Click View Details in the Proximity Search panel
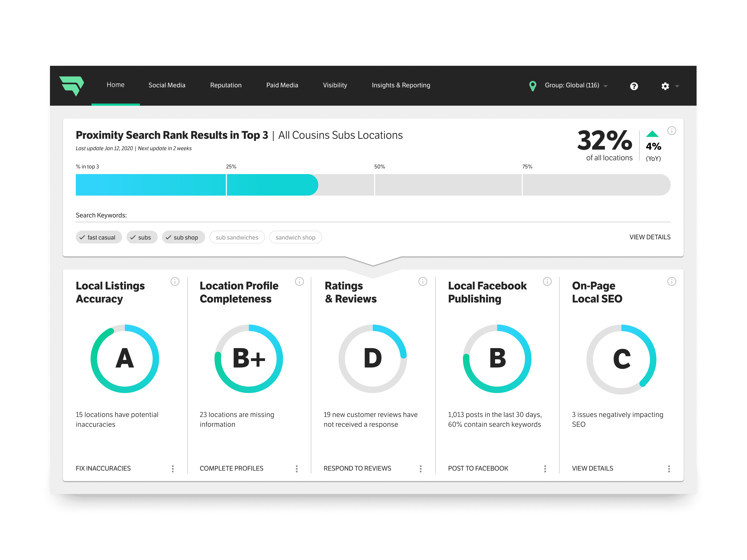Screen dimensions: 747x560 [x=650, y=237]
